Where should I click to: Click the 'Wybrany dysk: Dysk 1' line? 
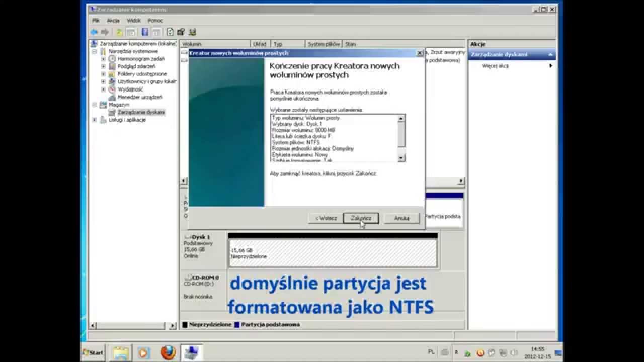(296, 124)
